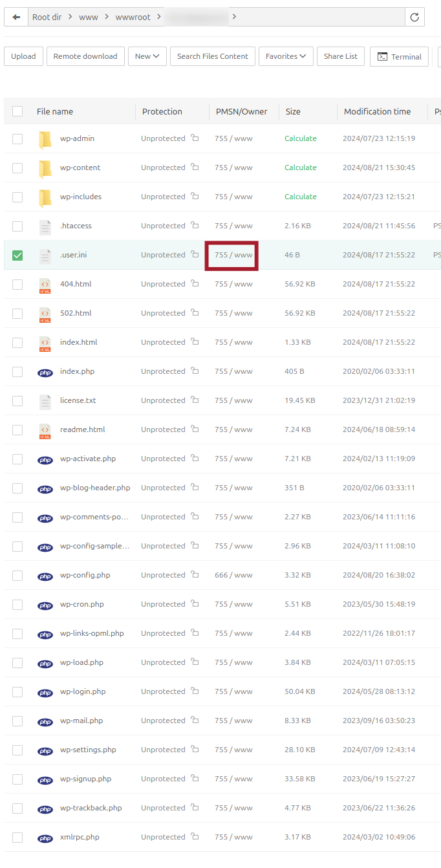Uncheck the .user.ini checkbox

17,255
